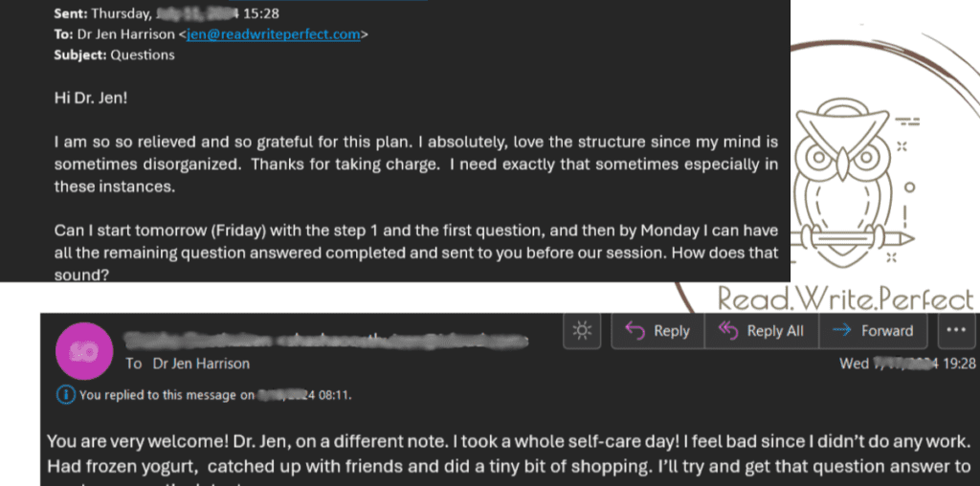Image resolution: width=980 pixels, height=486 pixels.
Task: Click the blue info icon beside replied notice
Action: [64, 395]
